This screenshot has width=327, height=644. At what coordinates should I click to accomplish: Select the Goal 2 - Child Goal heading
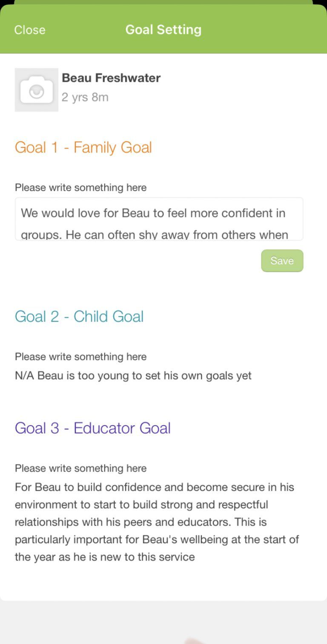[79, 316]
